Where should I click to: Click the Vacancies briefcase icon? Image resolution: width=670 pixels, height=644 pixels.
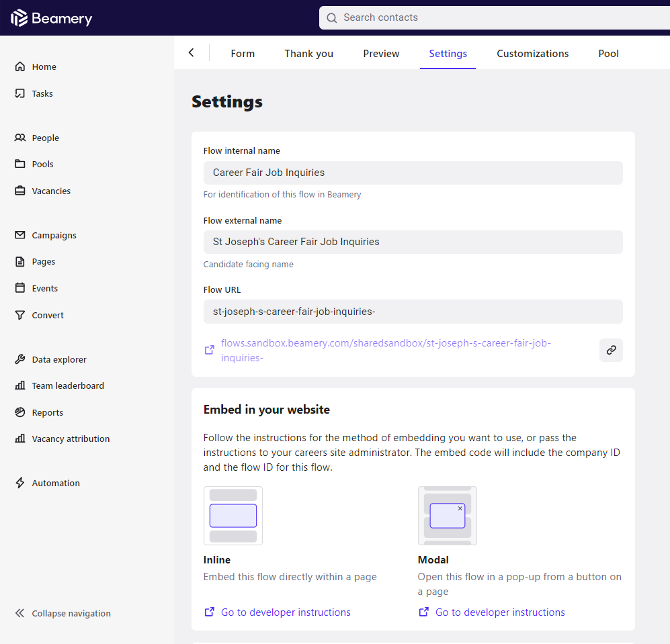click(x=20, y=191)
